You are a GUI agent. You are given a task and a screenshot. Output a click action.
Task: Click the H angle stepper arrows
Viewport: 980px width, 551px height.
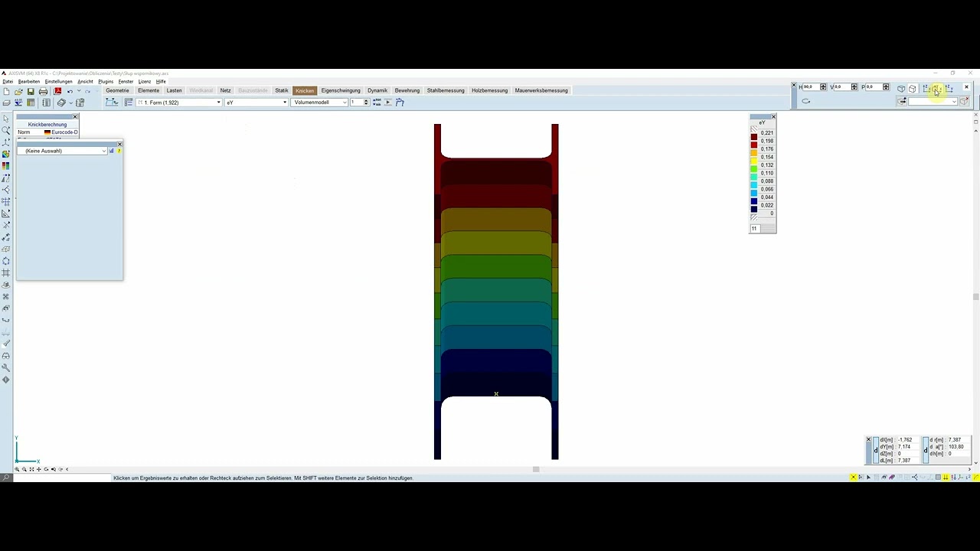(823, 87)
